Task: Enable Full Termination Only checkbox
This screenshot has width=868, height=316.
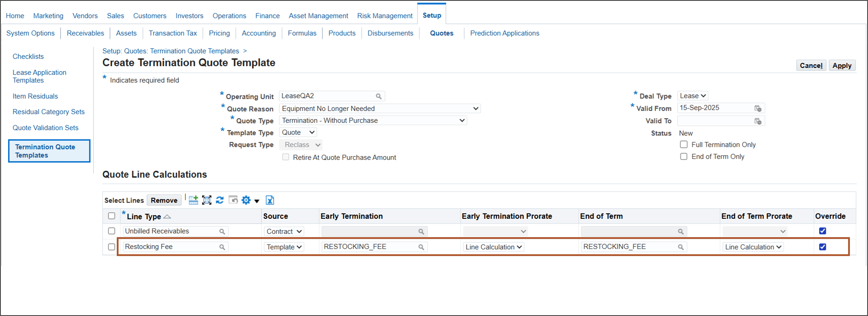Action: [683, 145]
